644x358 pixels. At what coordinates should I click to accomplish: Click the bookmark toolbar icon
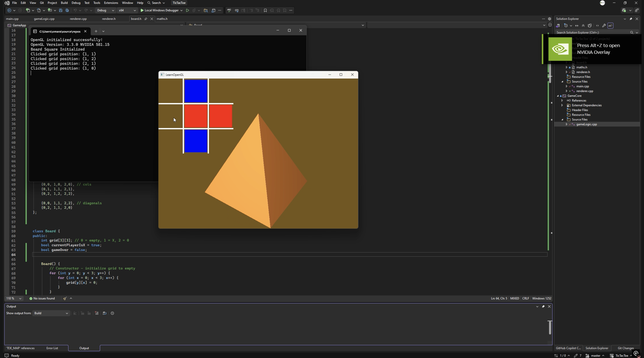tap(265, 10)
